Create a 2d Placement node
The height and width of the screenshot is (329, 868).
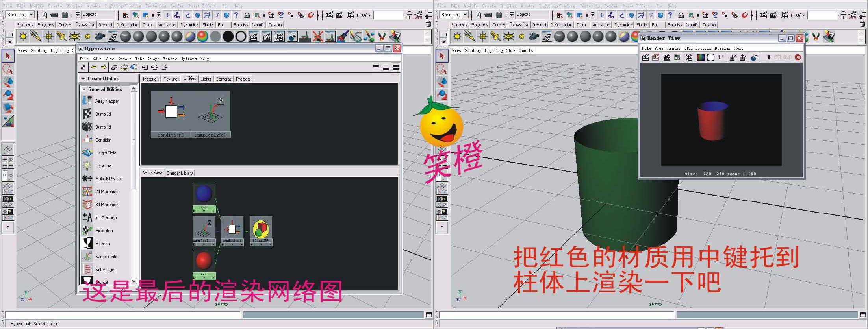[x=101, y=192]
